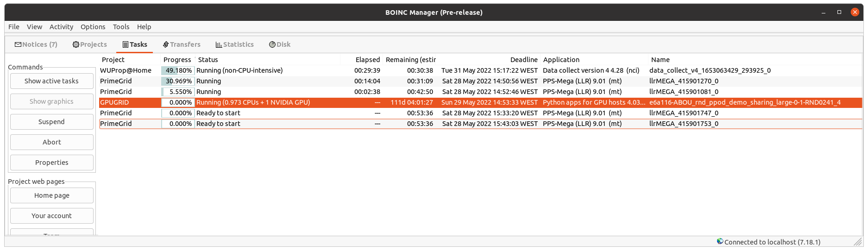The height and width of the screenshot is (251, 868).
Task: Click the Show active tasks button
Action: tap(52, 81)
